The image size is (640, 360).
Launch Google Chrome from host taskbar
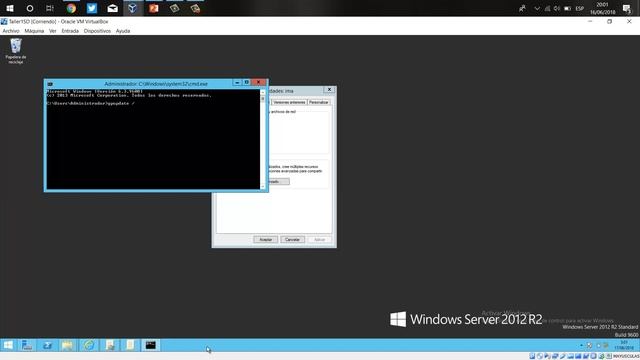coord(71,8)
